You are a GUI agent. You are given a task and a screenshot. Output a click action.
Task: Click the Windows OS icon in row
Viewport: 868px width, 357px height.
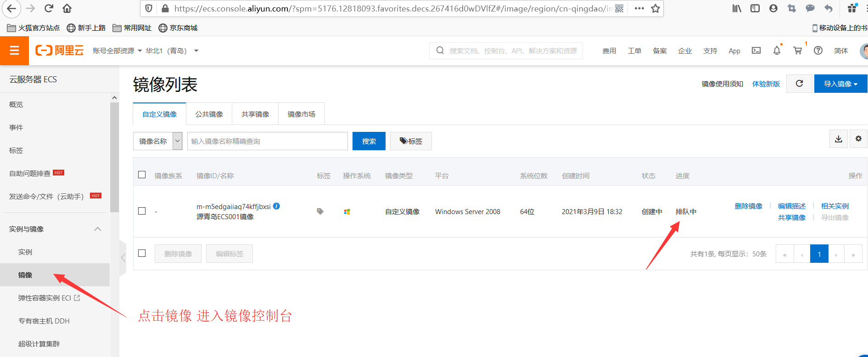347,212
